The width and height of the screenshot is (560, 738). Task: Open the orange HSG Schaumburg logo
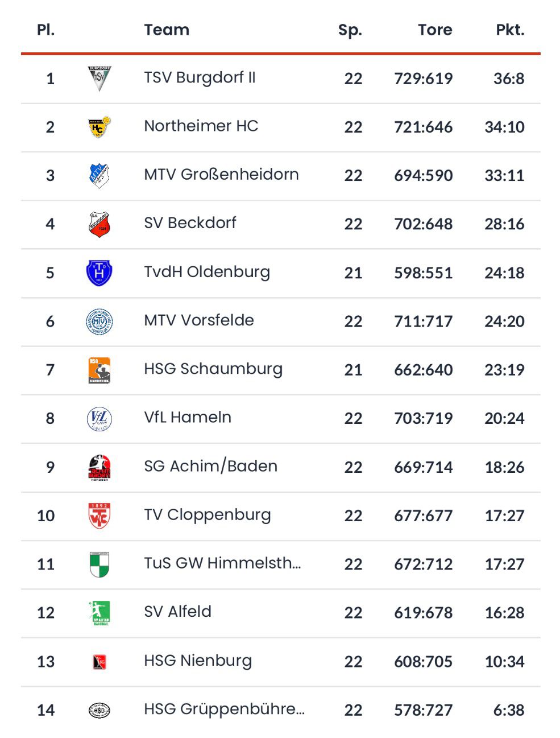click(x=99, y=370)
